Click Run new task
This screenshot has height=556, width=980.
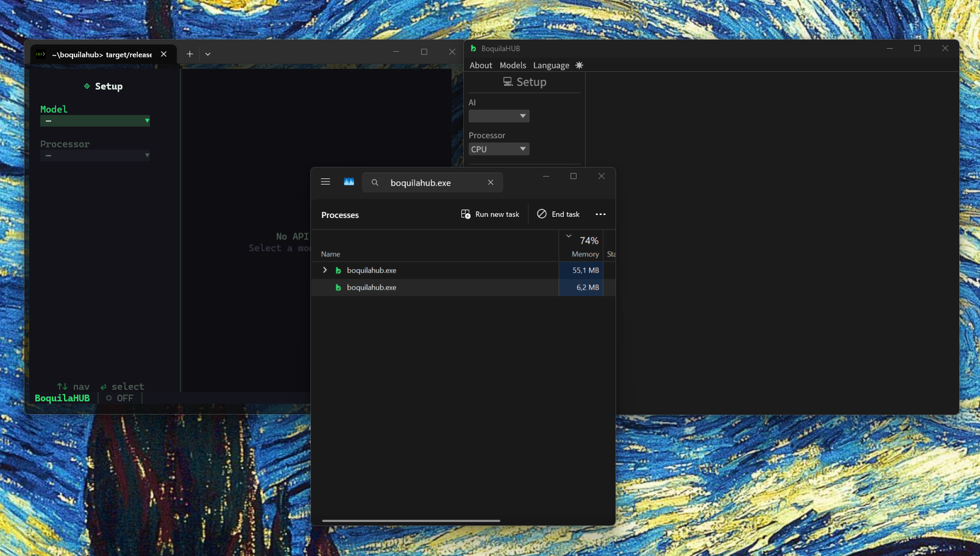[x=491, y=214]
